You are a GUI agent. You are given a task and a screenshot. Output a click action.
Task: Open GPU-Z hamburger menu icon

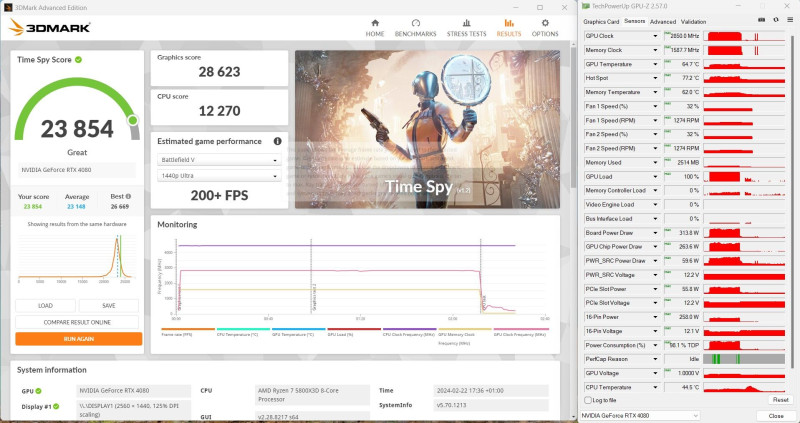tap(790, 20)
